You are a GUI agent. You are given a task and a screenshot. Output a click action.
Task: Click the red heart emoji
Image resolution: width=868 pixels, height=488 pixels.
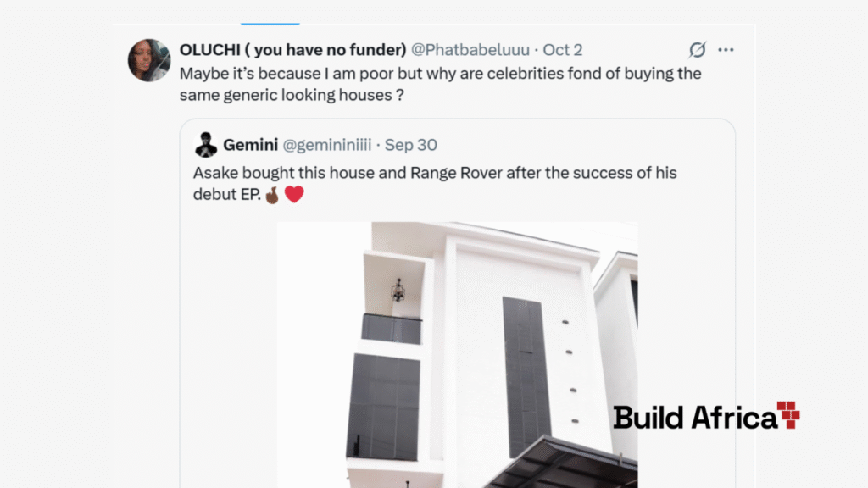pyautogui.click(x=294, y=194)
